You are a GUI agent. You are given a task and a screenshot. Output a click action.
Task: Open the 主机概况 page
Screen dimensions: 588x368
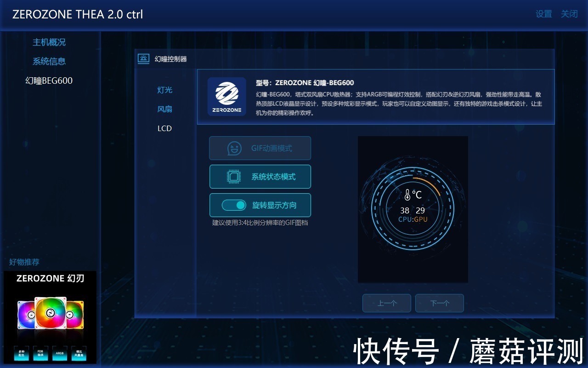(x=49, y=42)
